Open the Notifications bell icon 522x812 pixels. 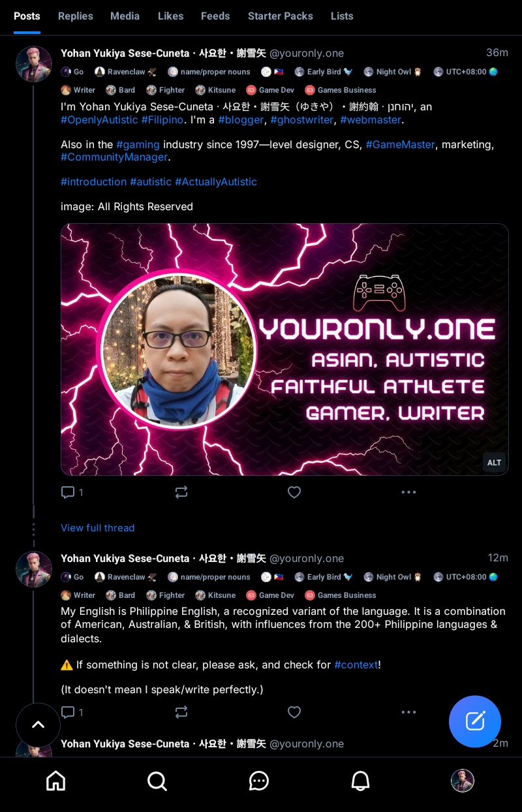(x=361, y=781)
